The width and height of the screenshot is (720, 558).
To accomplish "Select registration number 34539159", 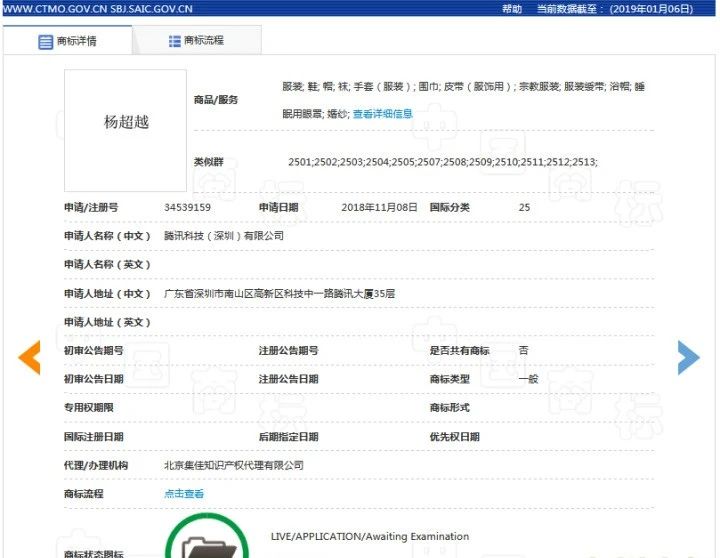I will coord(187,207).
